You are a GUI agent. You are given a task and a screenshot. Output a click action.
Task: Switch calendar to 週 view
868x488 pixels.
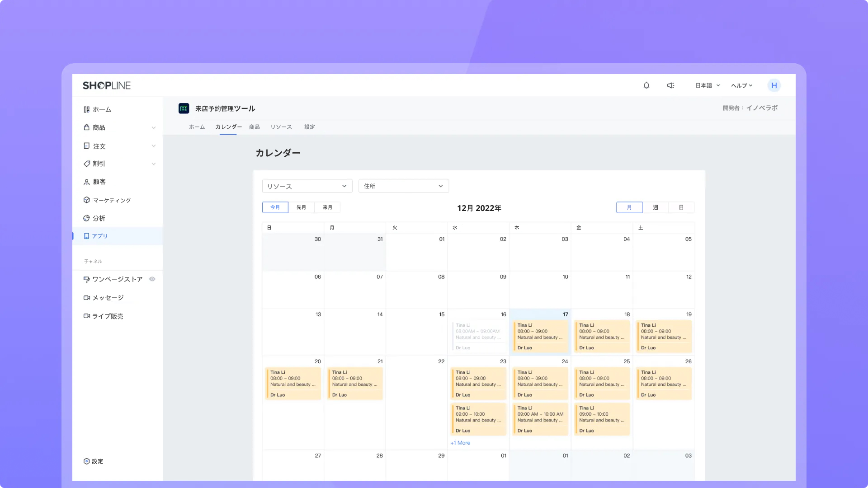(x=655, y=207)
